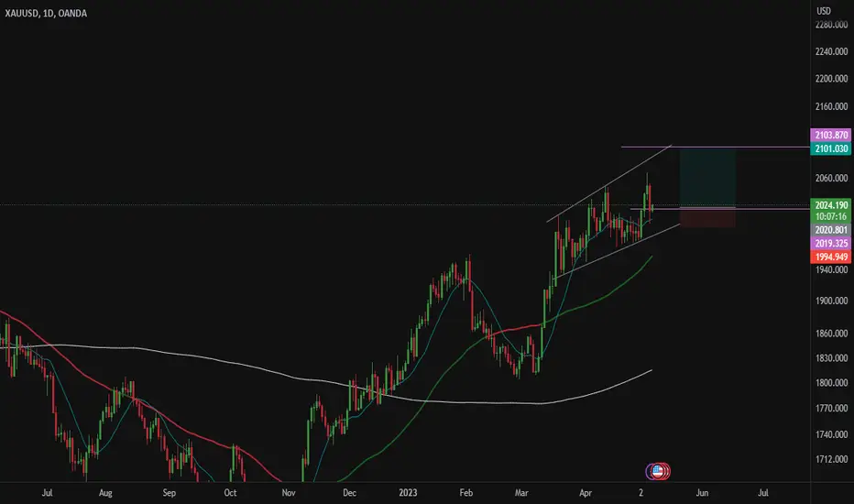854x504 pixels.
Task: Click the Dec time axis label
Action: pyautogui.click(x=349, y=493)
